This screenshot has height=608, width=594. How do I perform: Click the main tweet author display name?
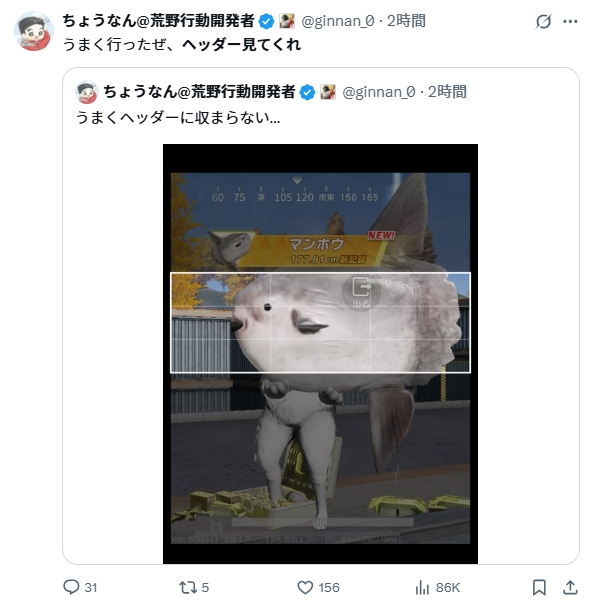pyautogui.click(x=158, y=21)
